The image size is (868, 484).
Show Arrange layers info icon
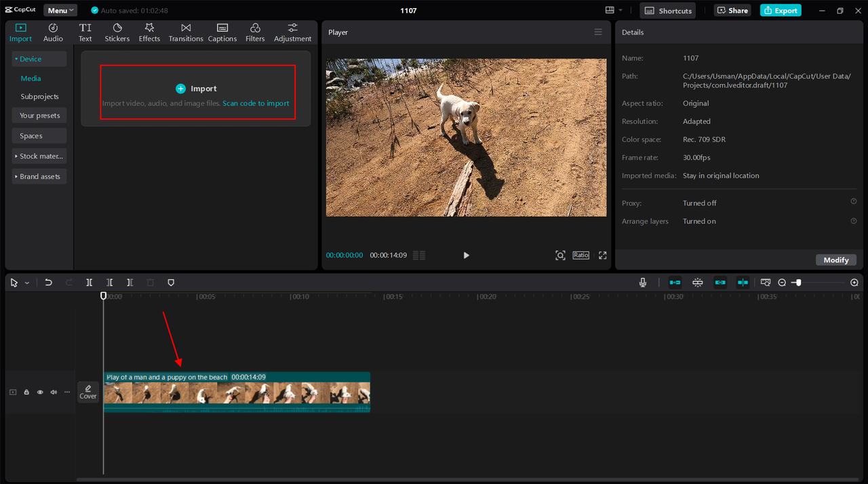[854, 220]
